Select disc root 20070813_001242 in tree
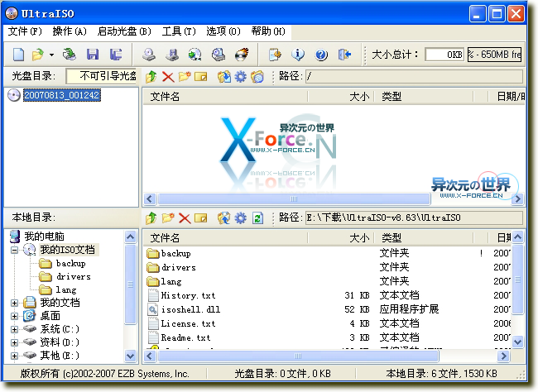This screenshot has width=538, height=392. (62, 95)
